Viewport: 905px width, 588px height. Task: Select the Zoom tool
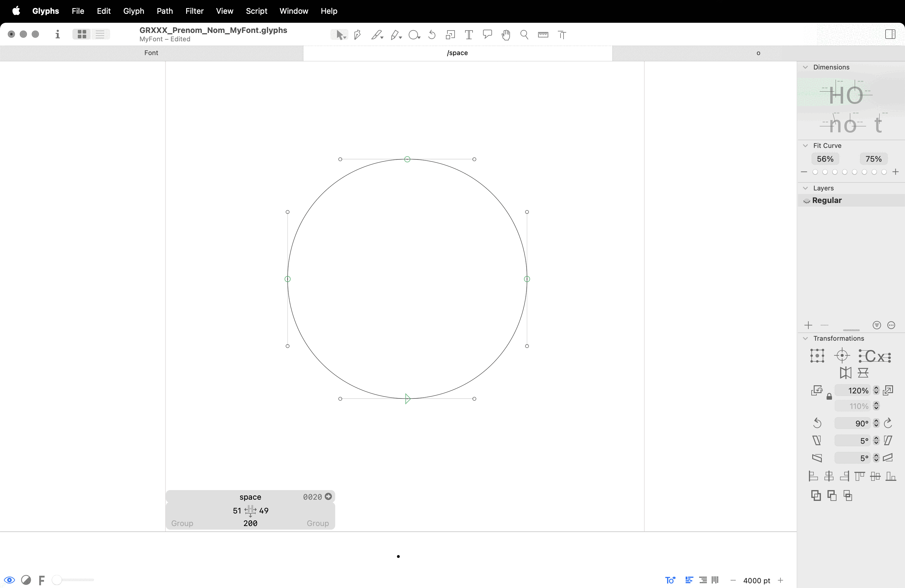point(524,35)
